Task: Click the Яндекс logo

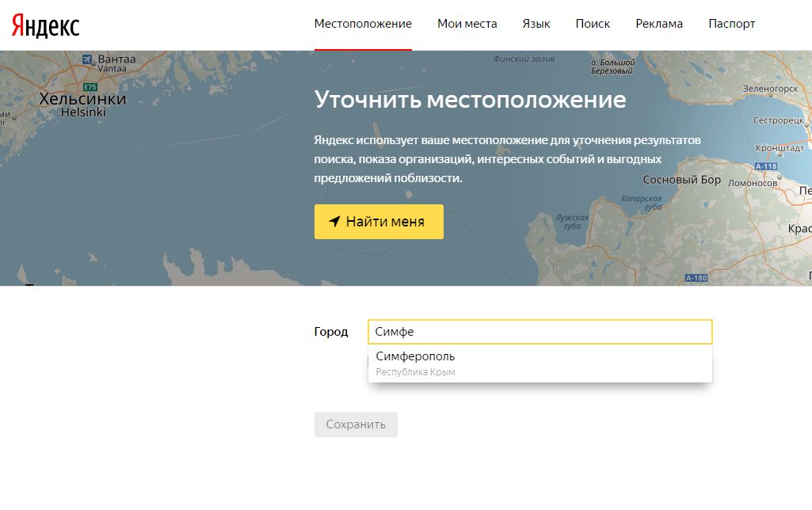Action: click(46, 26)
